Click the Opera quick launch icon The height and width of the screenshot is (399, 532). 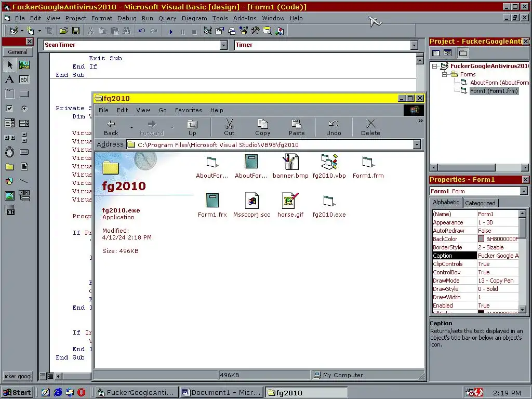tap(82, 393)
